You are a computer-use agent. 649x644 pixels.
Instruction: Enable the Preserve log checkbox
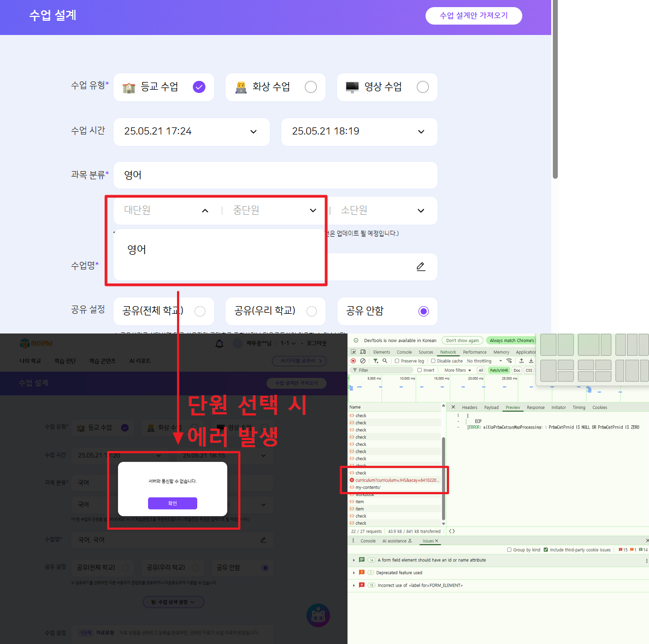pos(397,361)
